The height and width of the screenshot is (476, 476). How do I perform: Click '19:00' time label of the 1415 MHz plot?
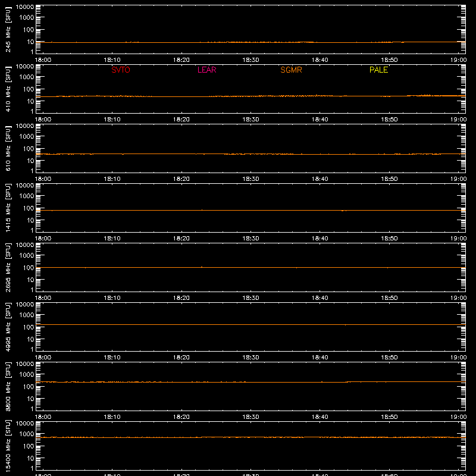tap(458, 239)
